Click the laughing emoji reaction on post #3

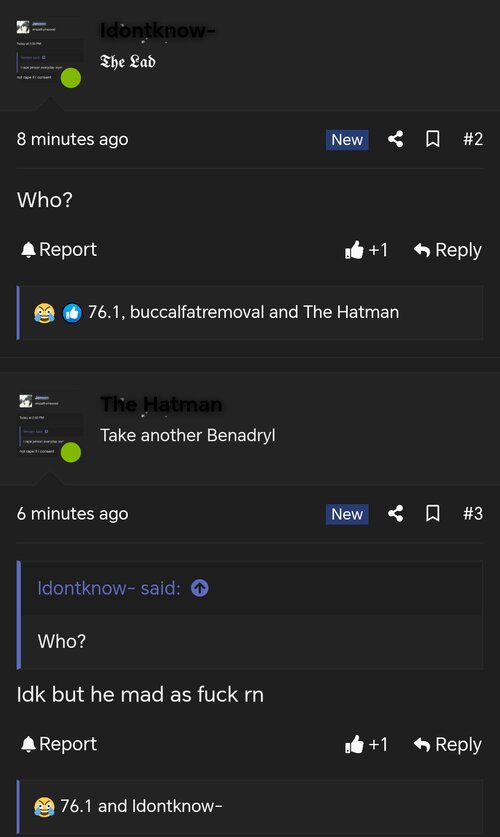tap(44, 807)
